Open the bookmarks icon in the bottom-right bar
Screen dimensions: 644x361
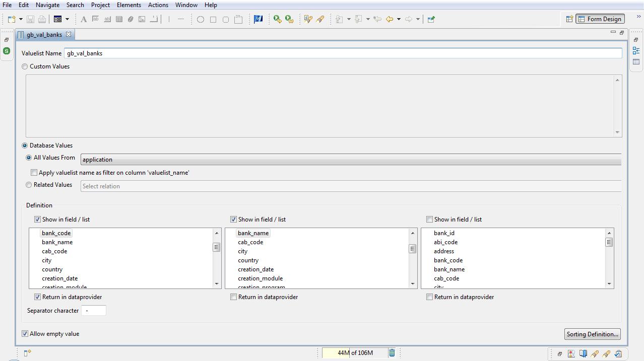click(583, 354)
